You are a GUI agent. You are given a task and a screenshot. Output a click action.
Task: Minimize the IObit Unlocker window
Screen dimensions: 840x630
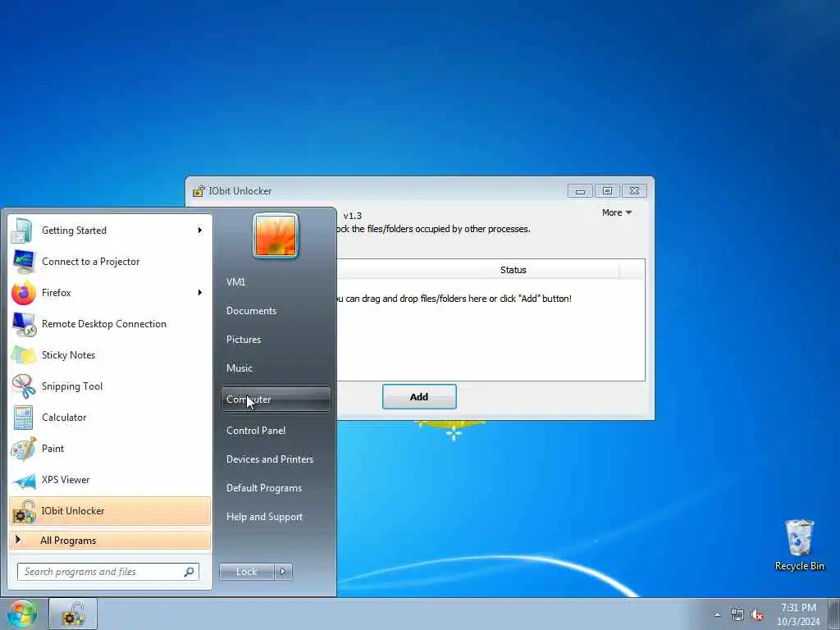[x=580, y=191]
